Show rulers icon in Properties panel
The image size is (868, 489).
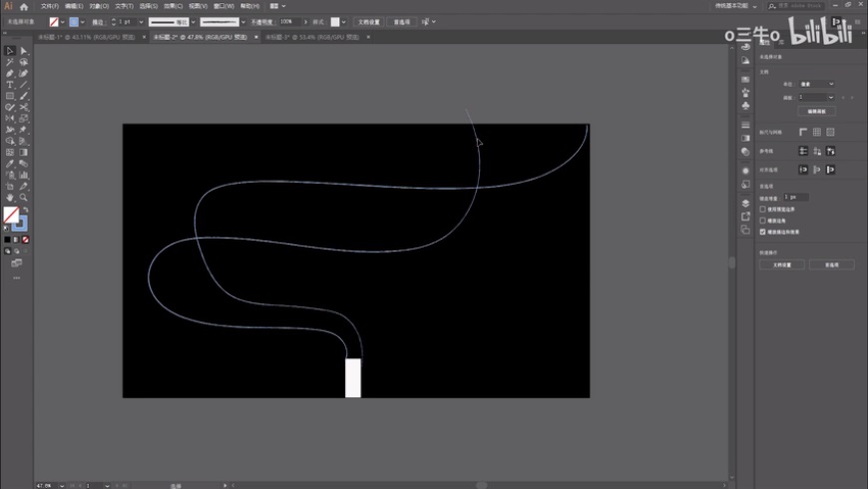click(803, 132)
